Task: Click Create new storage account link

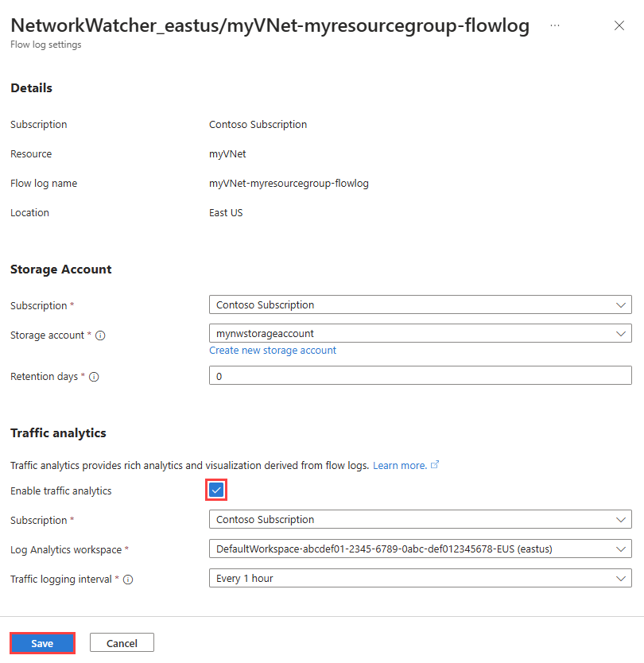Action: [x=273, y=351]
